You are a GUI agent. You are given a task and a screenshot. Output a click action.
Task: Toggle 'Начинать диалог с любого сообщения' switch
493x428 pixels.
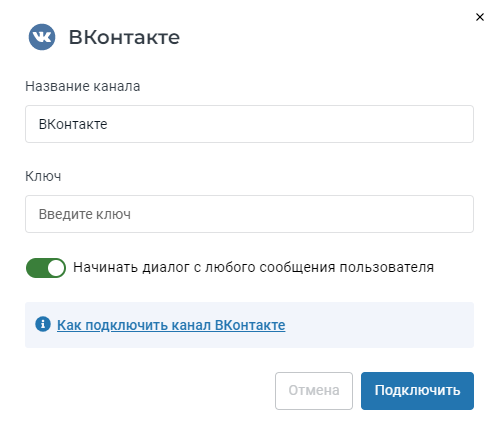point(46,268)
